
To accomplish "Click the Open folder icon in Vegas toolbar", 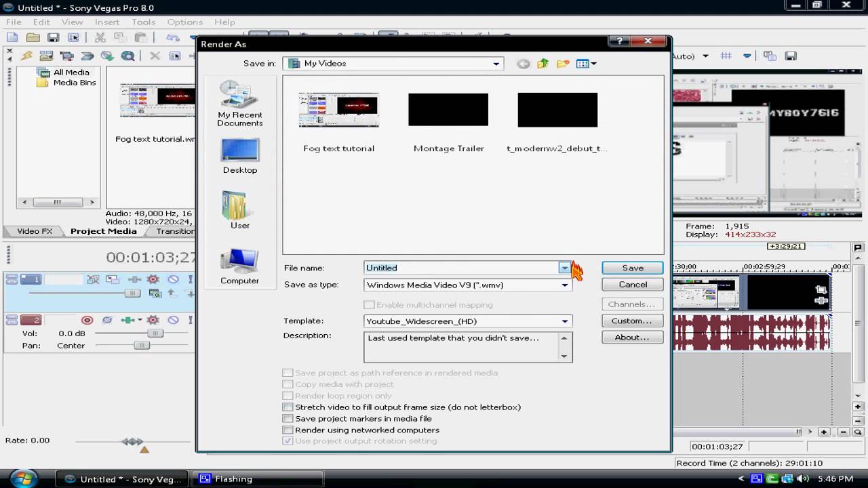I will (33, 38).
